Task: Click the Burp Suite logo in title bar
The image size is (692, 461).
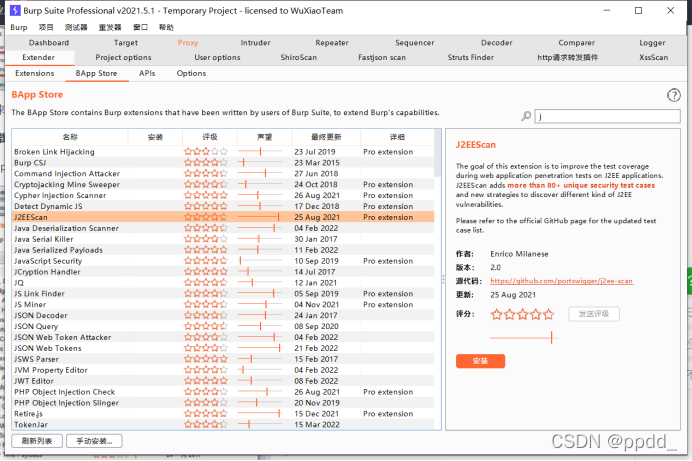Action: [x=15, y=10]
